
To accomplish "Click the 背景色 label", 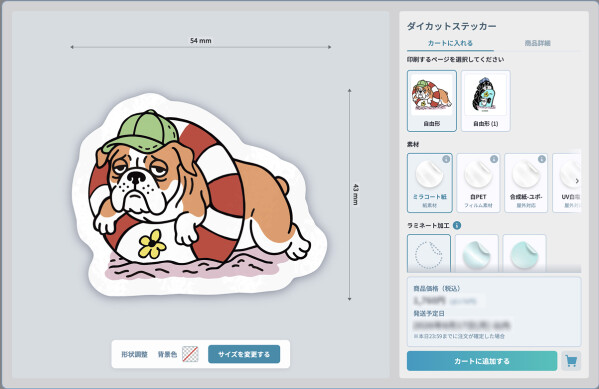I will (x=167, y=354).
